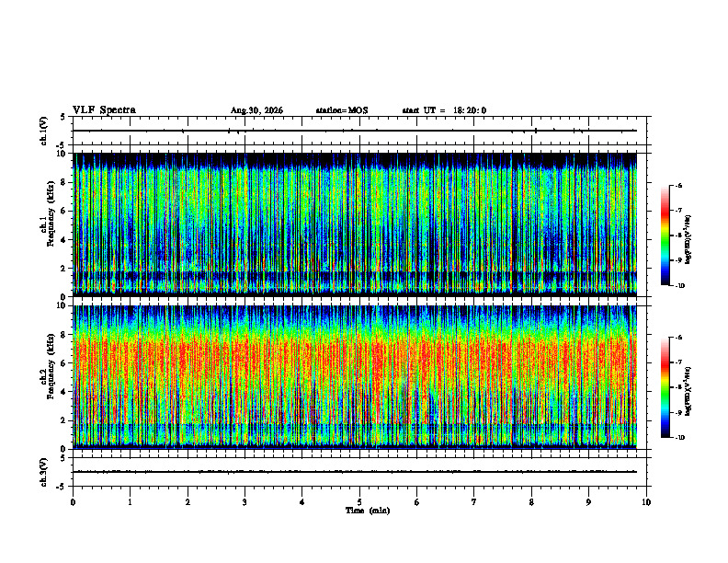Click the -10 label on ch.2 color scale
Image resolution: width=728 pixels, height=563 pixels.
(679, 438)
